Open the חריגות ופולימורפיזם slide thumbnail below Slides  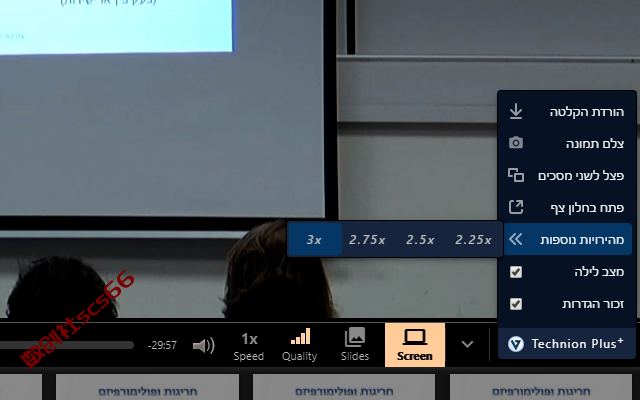click(344, 387)
